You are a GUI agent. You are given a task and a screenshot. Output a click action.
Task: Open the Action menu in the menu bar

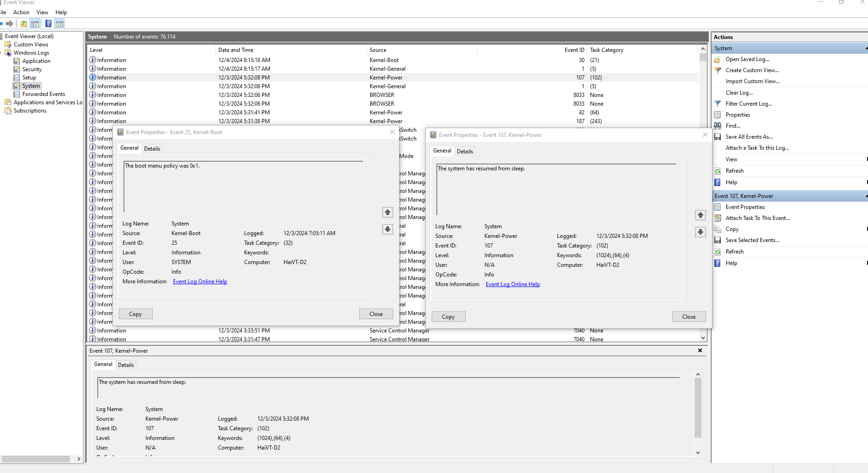coord(21,12)
